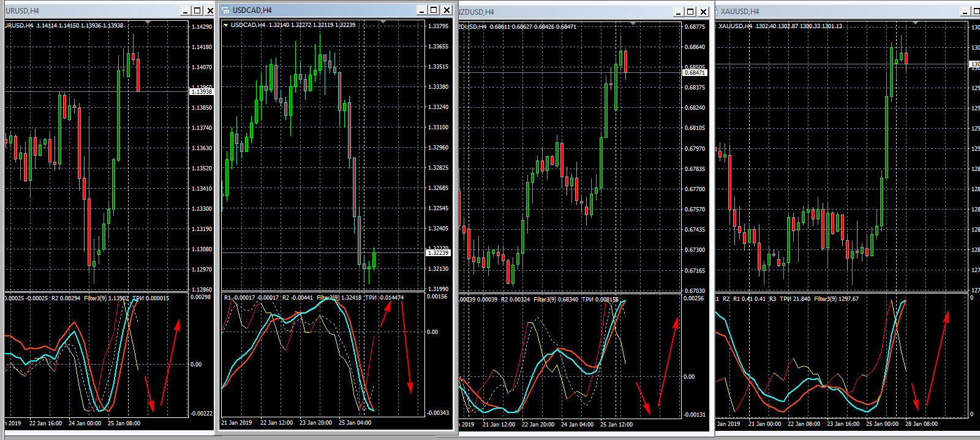Click the chart shift triangle on EURUSD chart

coord(148,23)
